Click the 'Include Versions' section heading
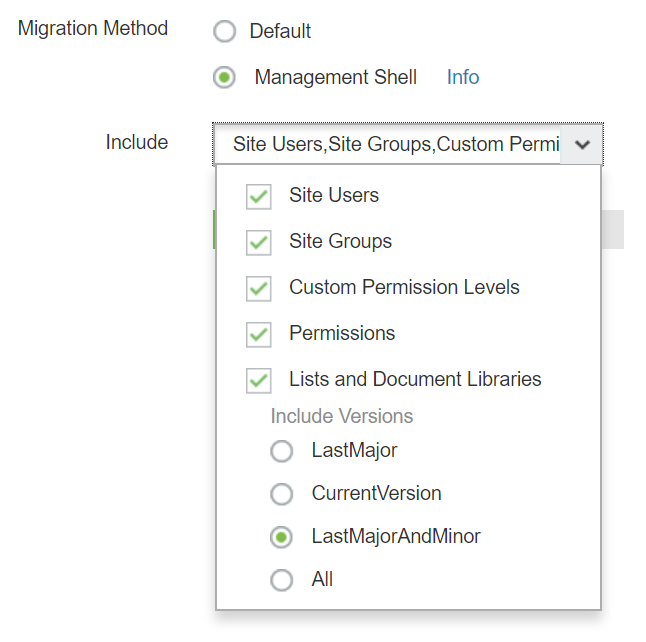The width and height of the screenshot is (646, 642). 341,416
